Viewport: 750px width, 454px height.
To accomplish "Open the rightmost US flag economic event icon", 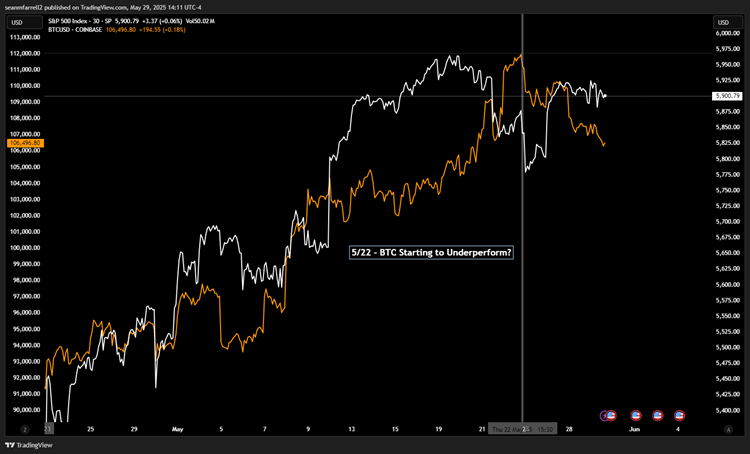I will [679, 415].
